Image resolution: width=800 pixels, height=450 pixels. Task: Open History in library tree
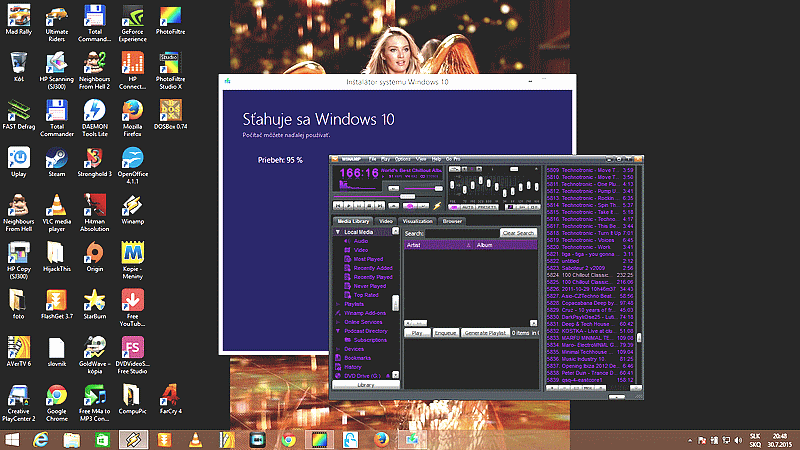tap(353, 367)
